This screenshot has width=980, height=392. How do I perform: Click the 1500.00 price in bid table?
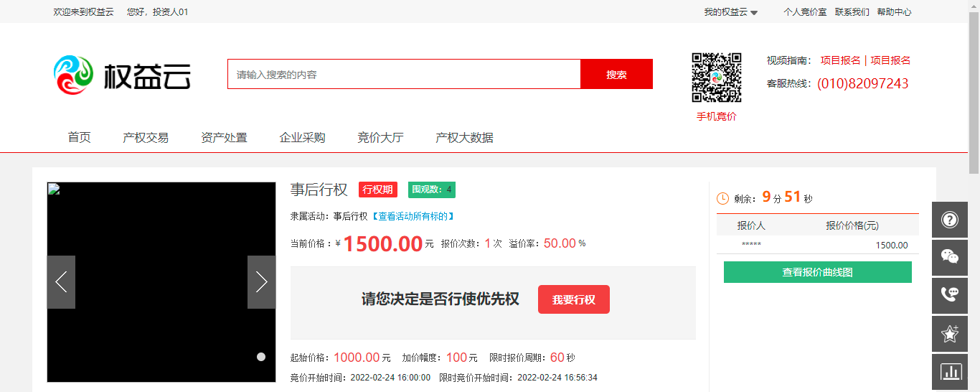892,245
